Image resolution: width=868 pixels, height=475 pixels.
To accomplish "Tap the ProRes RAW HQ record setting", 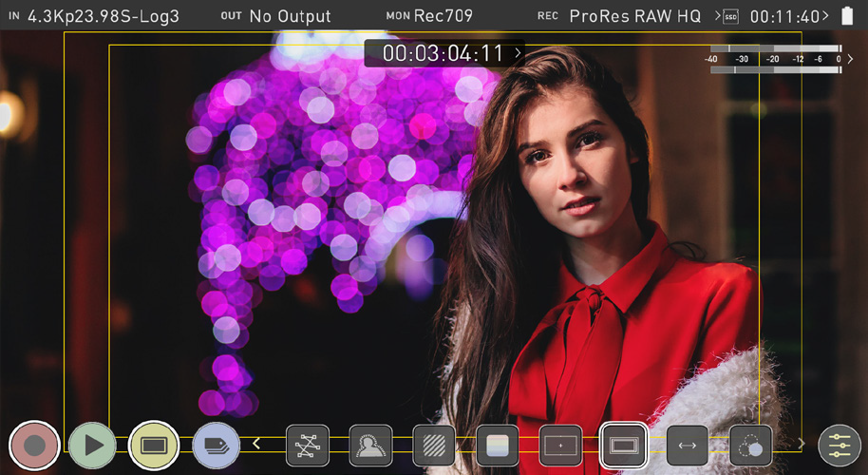I will click(x=634, y=16).
